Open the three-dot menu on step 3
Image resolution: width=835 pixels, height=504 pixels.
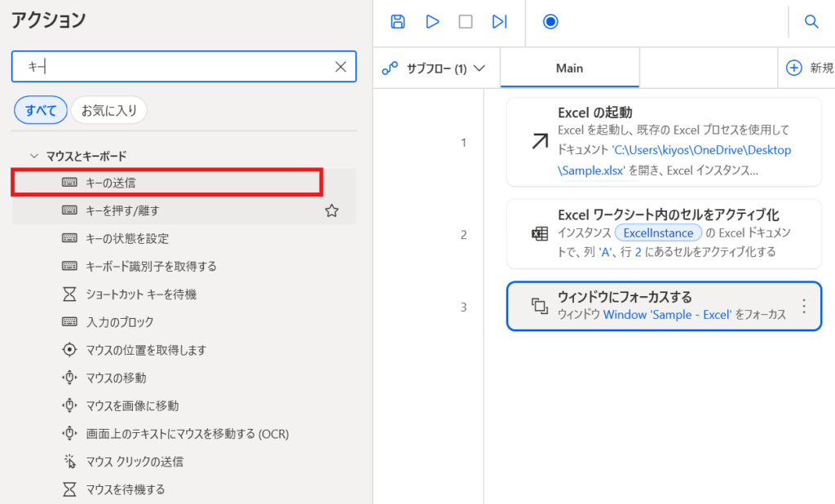click(804, 306)
